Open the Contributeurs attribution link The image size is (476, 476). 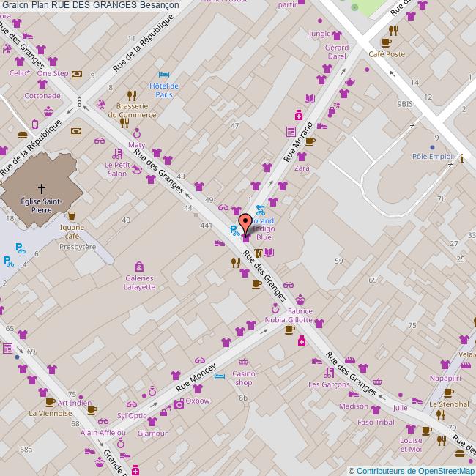click(384, 470)
